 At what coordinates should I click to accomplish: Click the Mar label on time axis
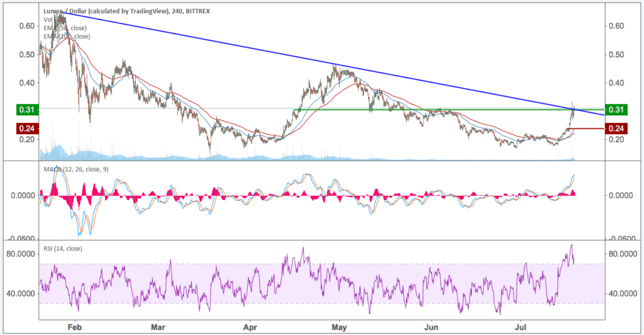[158, 327]
